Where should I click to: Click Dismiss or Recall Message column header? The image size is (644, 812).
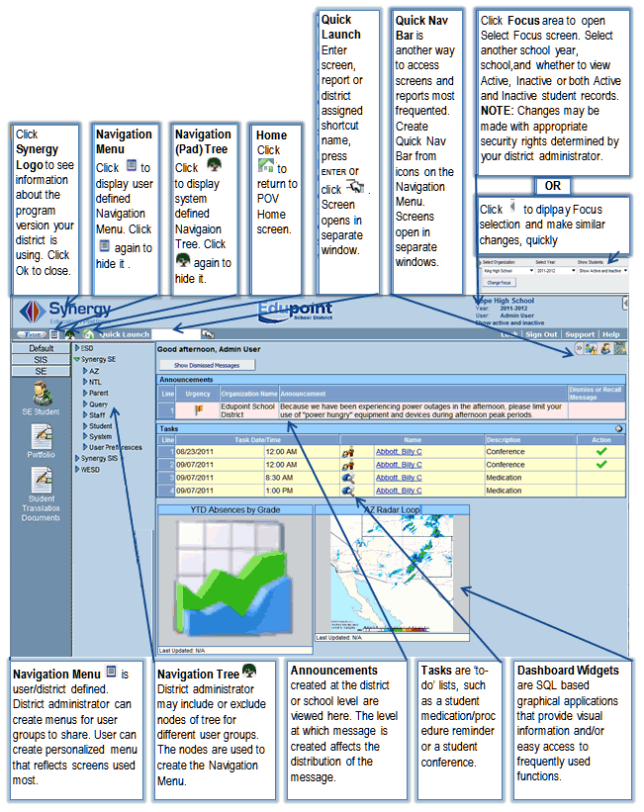click(597, 394)
